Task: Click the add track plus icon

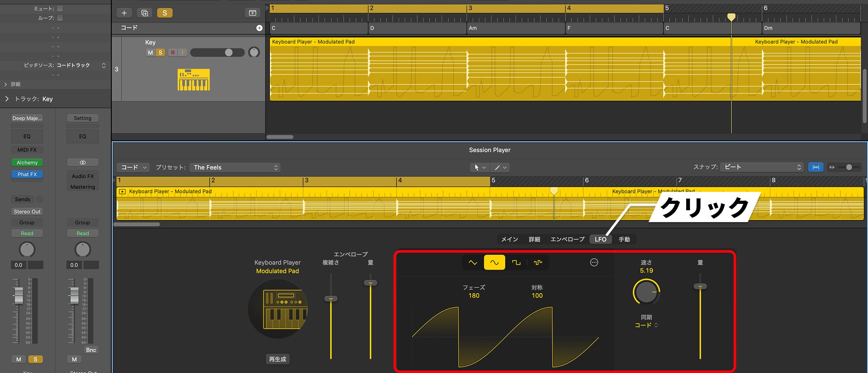Action: [x=124, y=13]
